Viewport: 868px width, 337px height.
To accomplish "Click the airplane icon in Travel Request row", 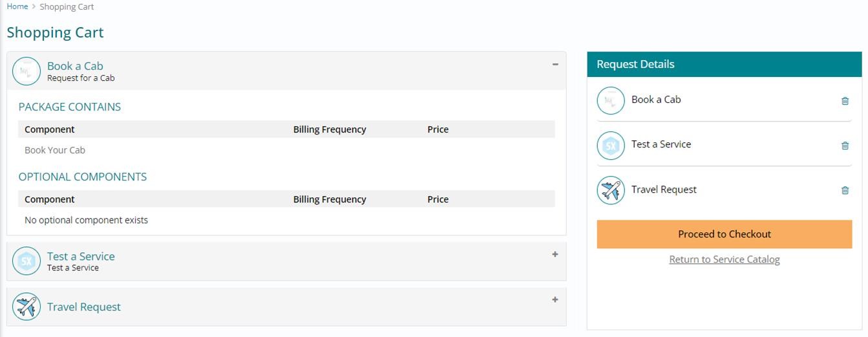I will [x=26, y=307].
